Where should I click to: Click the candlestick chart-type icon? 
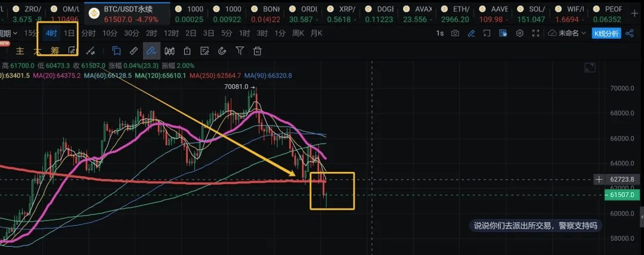point(169,51)
